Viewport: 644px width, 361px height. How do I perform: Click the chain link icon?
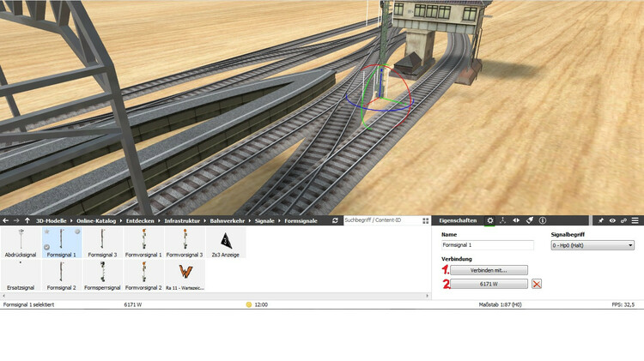click(624, 220)
